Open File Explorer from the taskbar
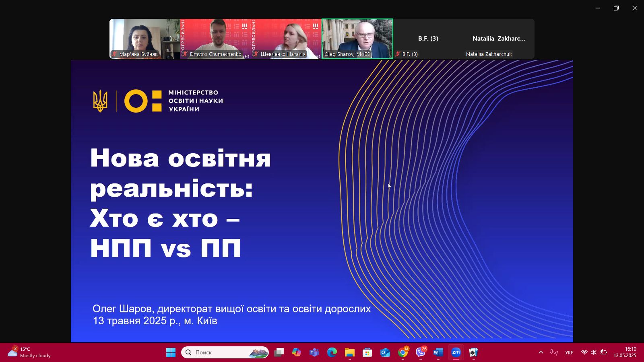Viewport: 644px width, 362px height. (x=349, y=352)
